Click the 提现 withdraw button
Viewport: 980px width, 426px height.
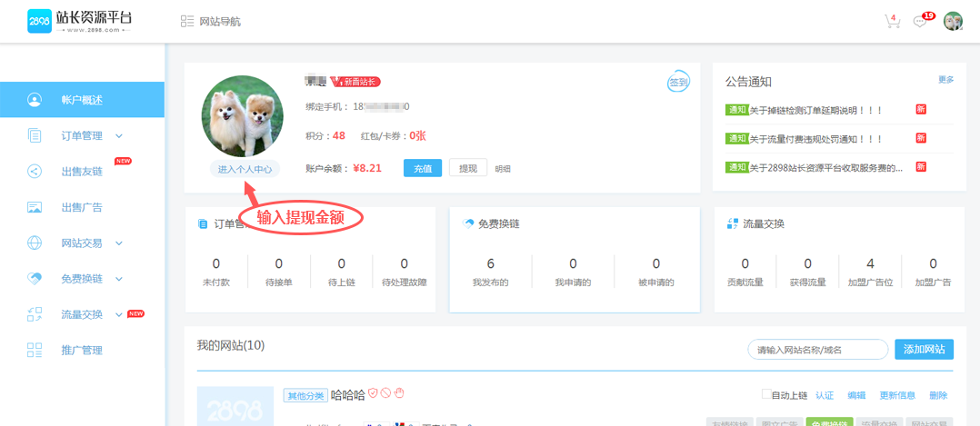click(467, 168)
